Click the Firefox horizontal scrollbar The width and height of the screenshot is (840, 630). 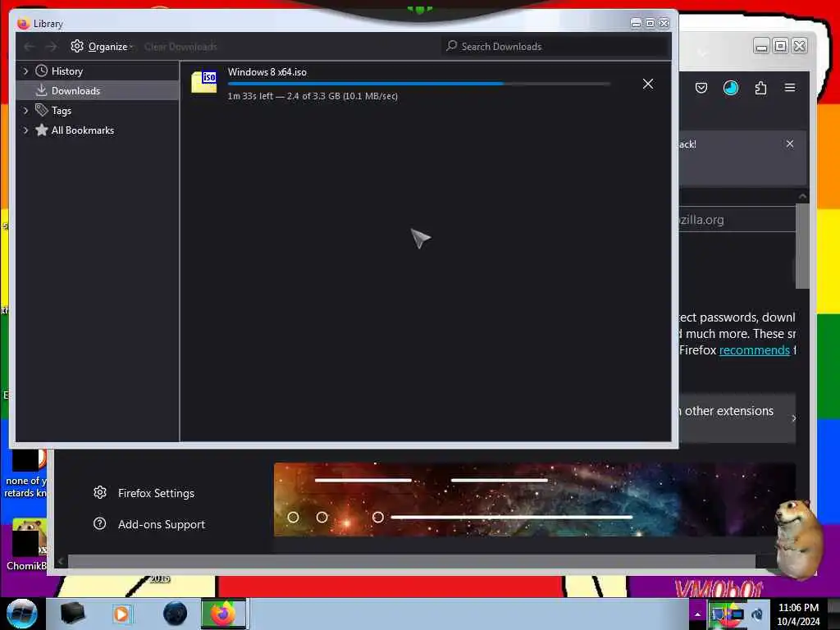point(412,561)
